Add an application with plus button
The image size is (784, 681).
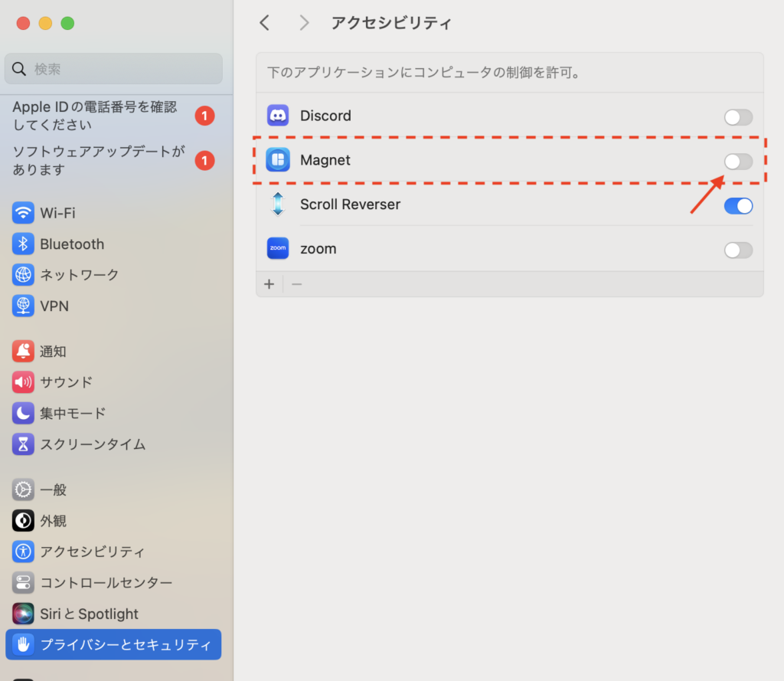pyautogui.click(x=269, y=284)
